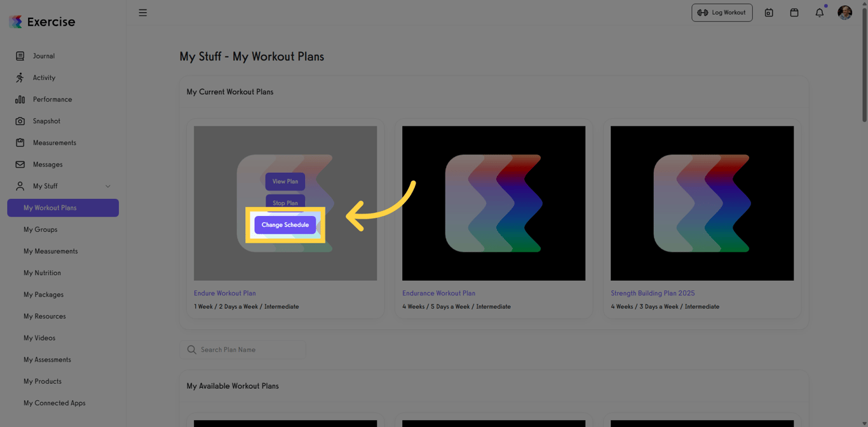Open the Endurance Workout Plan link
Viewport: 868px width, 427px height.
(438, 293)
